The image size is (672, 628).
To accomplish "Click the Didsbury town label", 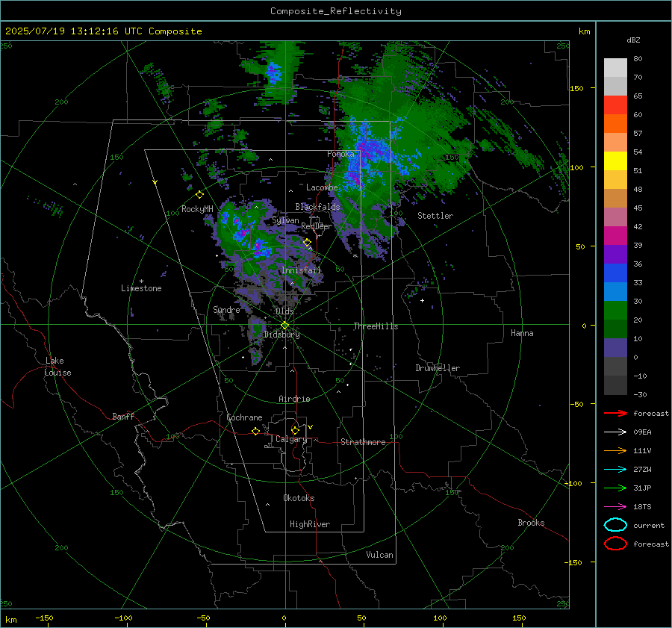I will pyautogui.click(x=281, y=335).
